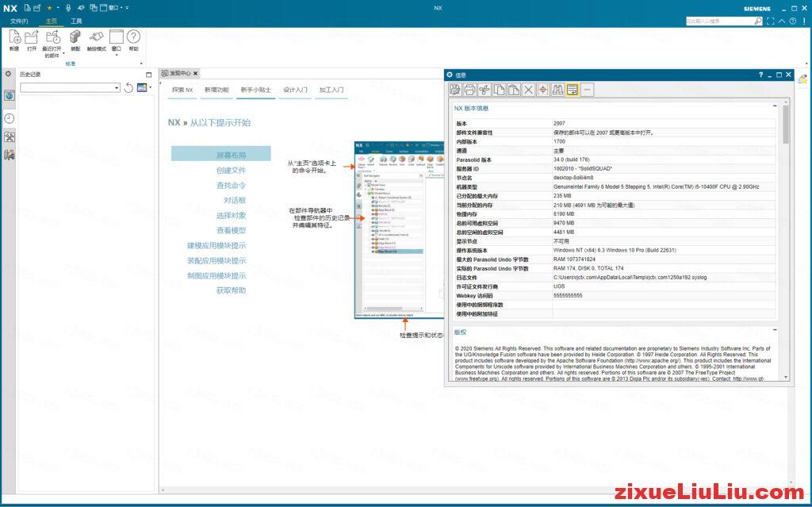Switch to the 工具 ribbon tab
The image size is (812, 507).
pyautogui.click(x=76, y=21)
